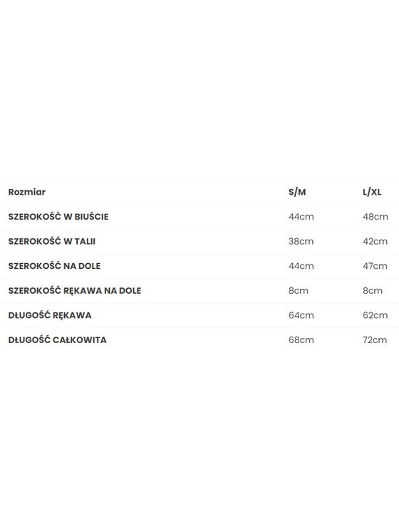This screenshot has height=532, width=399.
Task: Click the DŁUGOŚĆ RĘKAWA row label
Action: [x=50, y=315]
